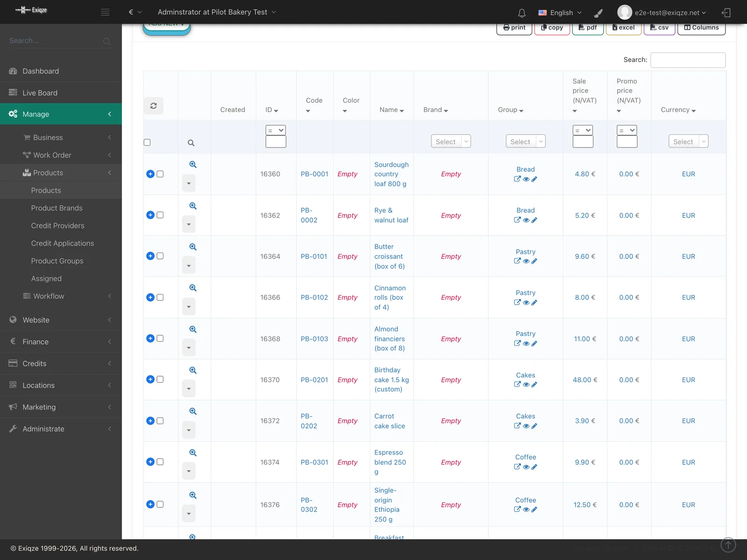Toggle the select-all checkbox in filter row
Screen dimensions: 747x560
[x=147, y=142]
